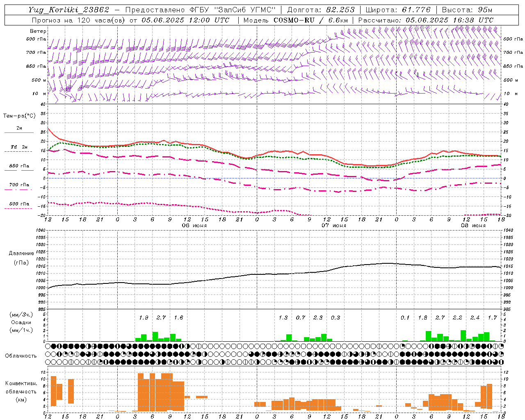Click the 500 гПа legend line in temperature legend
Viewport: 525px width, 420px height.
18,208
